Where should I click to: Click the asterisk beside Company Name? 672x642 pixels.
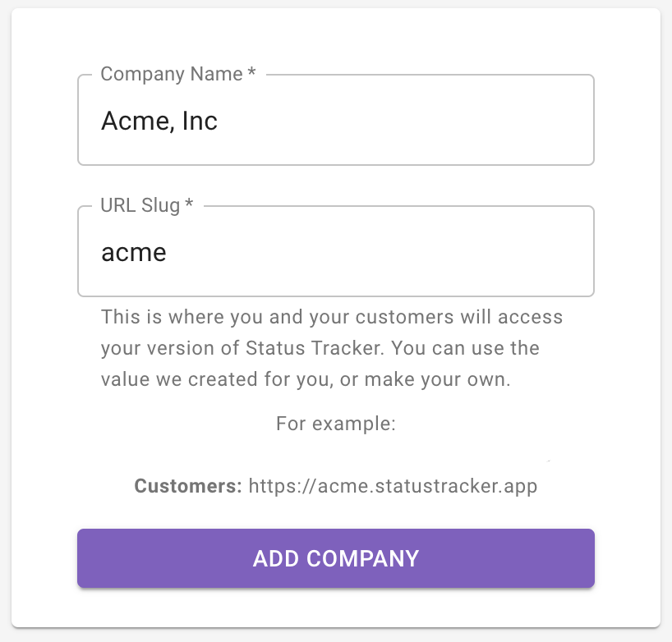point(251,72)
